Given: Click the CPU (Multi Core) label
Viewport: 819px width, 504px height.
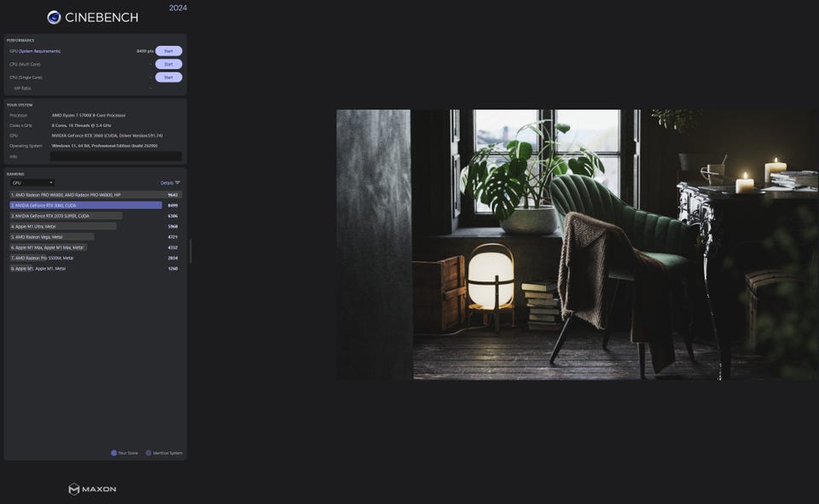Looking at the screenshot, I should [x=25, y=64].
